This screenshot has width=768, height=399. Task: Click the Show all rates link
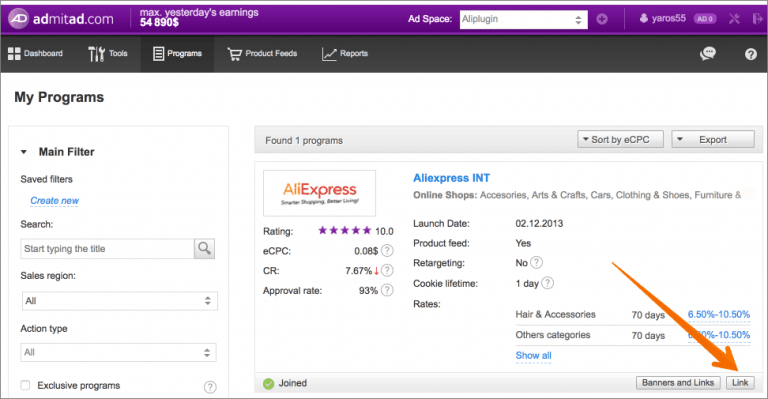click(x=533, y=355)
